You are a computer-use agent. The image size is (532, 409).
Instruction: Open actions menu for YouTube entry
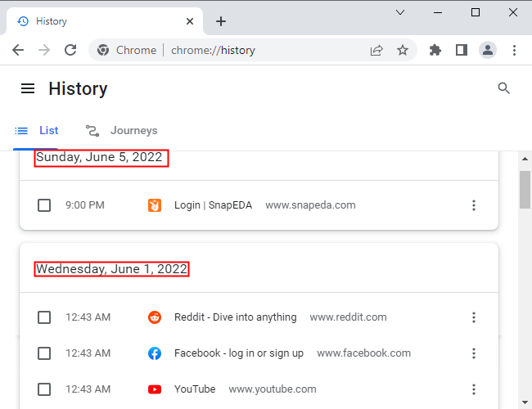[x=474, y=389]
